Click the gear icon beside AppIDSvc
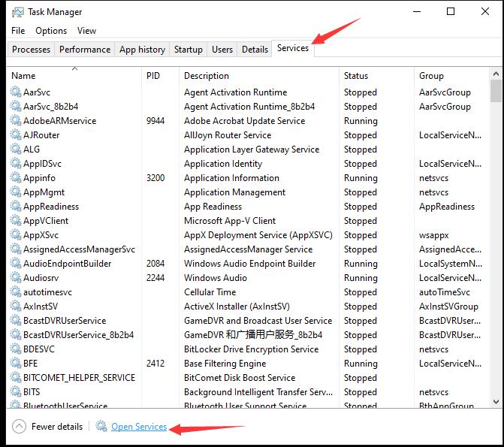This screenshot has height=447, width=504. tap(16, 163)
